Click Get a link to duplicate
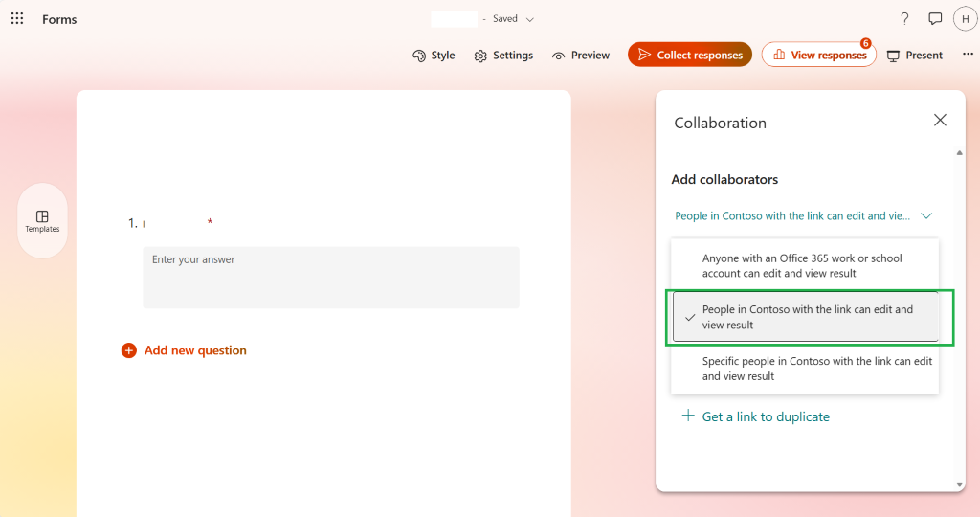The height and width of the screenshot is (517, 980). 756,416
